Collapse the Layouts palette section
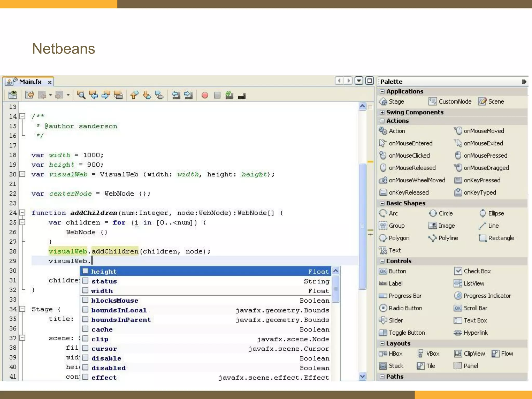Viewport: 532px width, 399px height. click(382, 343)
